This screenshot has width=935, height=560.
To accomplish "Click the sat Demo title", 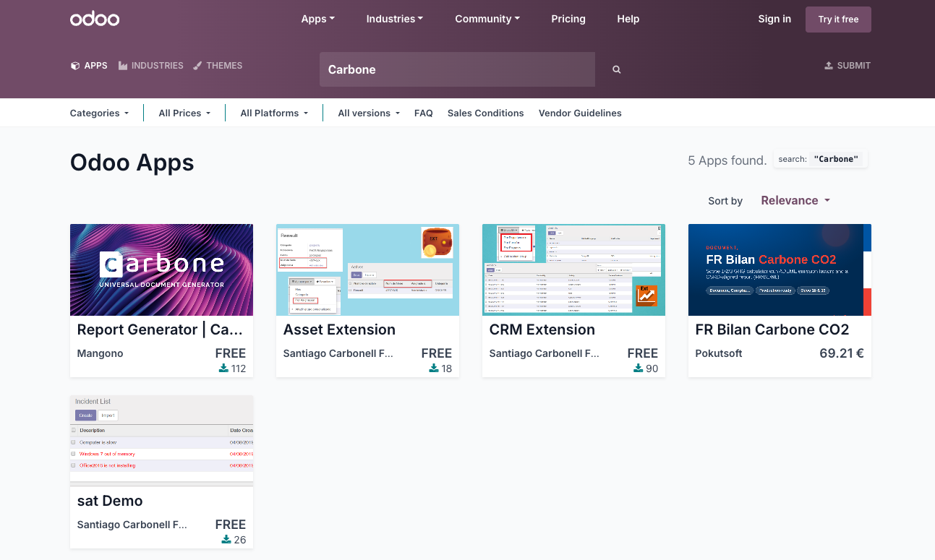I will pyautogui.click(x=110, y=501).
